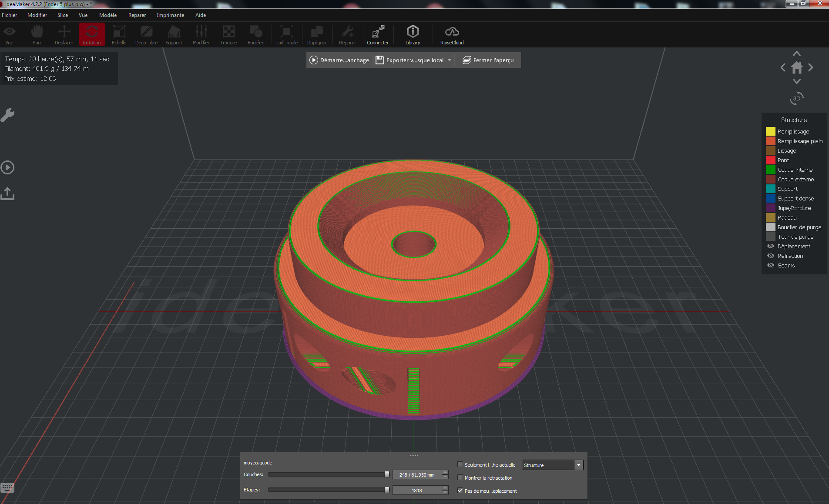The width and height of the screenshot is (829, 504).
Task: Click Démarre...anchage button
Action: [x=339, y=60]
